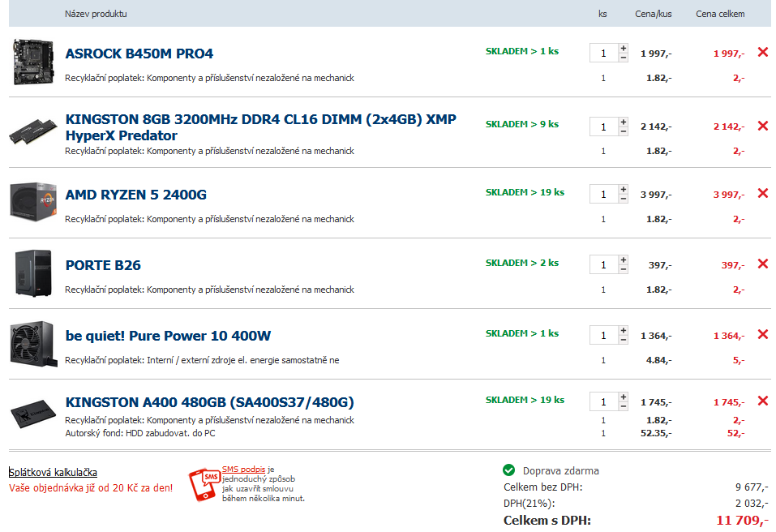Click the Doprava zdarma label
This screenshot has width=776, height=532.
(x=561, y=470)
